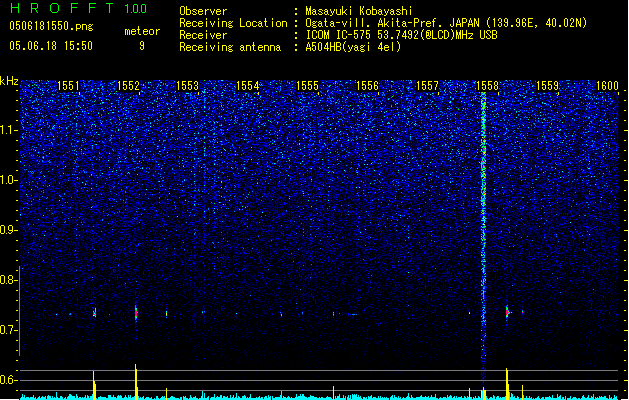
Task: Click the 1600 time marker
Action: pyautogui.click(x=607, y=85)
